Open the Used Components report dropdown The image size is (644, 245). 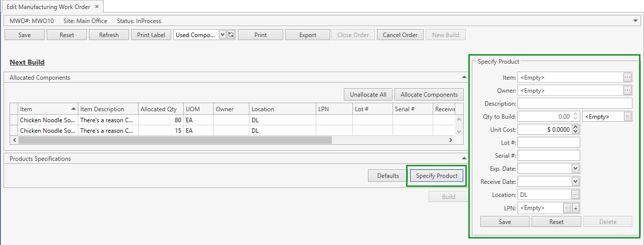pyautogui.click(x=223, y=35)
